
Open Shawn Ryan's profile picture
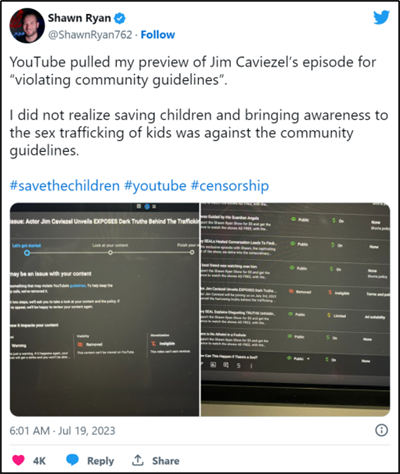coord(27,26)
